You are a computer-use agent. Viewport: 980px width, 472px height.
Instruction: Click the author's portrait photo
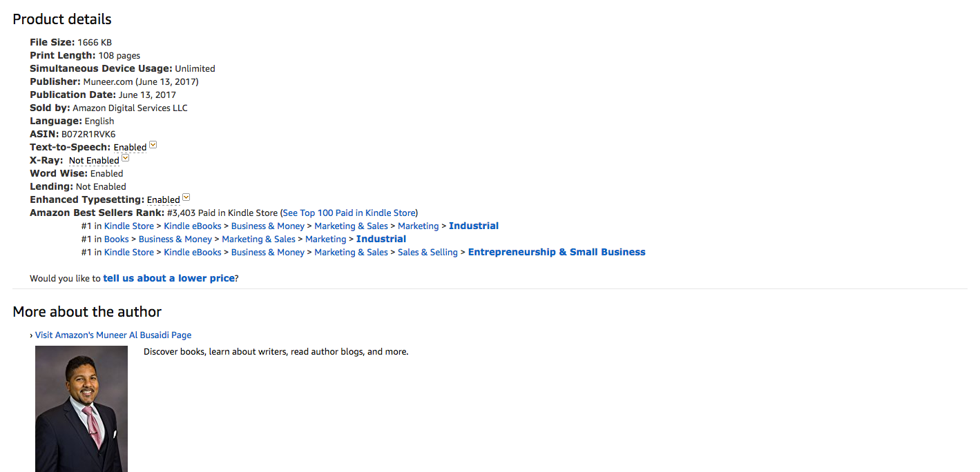pos(81,409)
